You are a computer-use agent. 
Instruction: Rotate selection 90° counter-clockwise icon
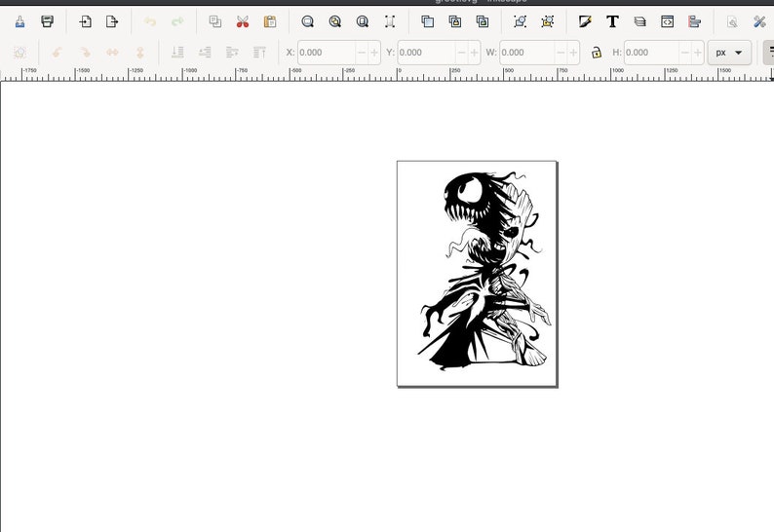(x=58, y=53)
